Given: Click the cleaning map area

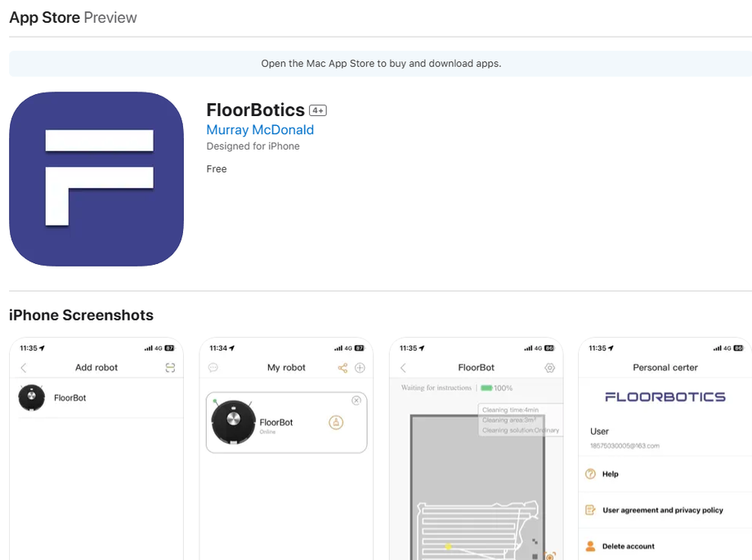Looking at the screenshot, I should tap(477, 487).
